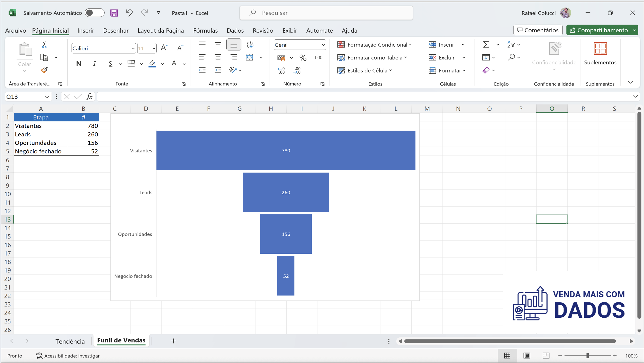The width and height of the screenshot is (644, 363).
Task: Select the Format Painter (Pincel de Formatação)
Action: click(x=44, y=70)
